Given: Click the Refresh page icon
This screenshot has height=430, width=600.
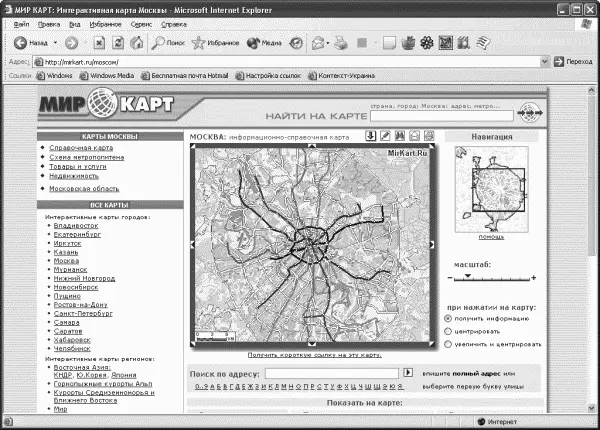Looking at the screenshot, I should pos(118,44).
